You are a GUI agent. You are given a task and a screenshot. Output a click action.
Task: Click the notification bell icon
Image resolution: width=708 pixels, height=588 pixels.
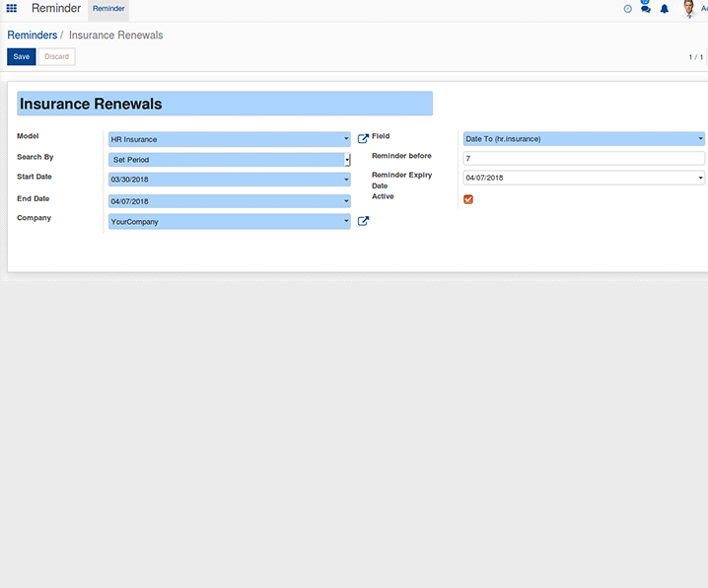pyautogui.click(x=664, y=9)
